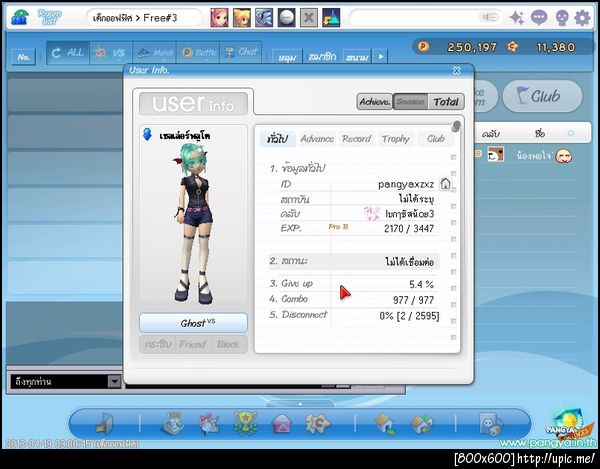This screenshot has width=600, height=469.
Task: Click the blue user icon beside nickname
Action: (x=147, y=135)
